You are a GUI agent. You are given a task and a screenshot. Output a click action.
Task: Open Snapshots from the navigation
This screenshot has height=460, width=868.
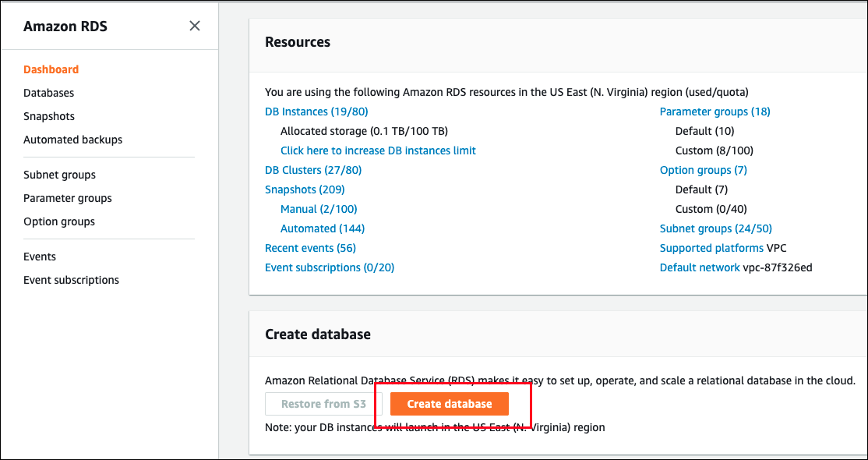tap(49, 116)
